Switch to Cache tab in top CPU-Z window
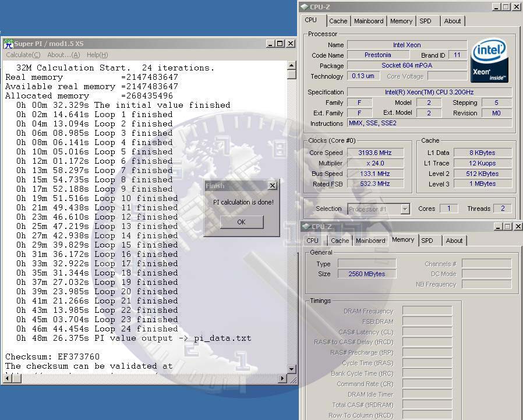Viewport: 523px width, 420px height. [338, 21]
